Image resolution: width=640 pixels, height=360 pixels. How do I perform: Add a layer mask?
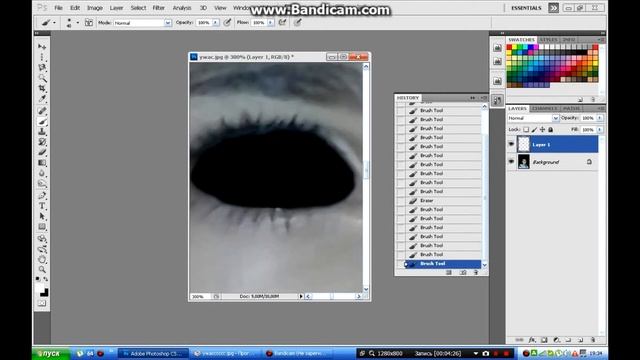pos(544,340)
